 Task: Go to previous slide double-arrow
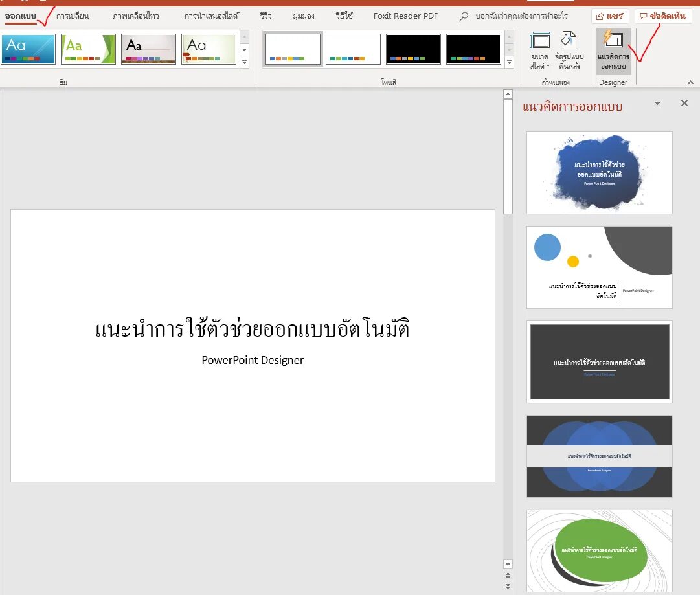pyautogui.click(x=508, y=576)
